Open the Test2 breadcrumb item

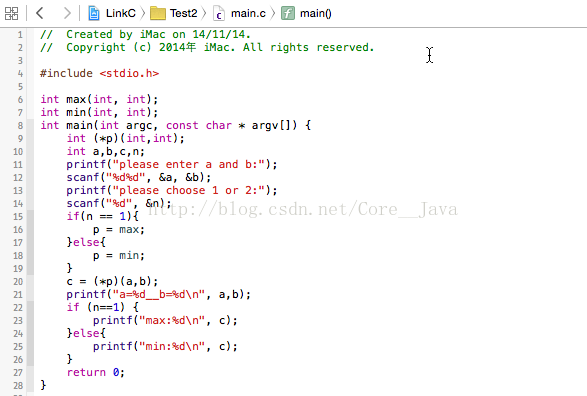coord(183,13)
